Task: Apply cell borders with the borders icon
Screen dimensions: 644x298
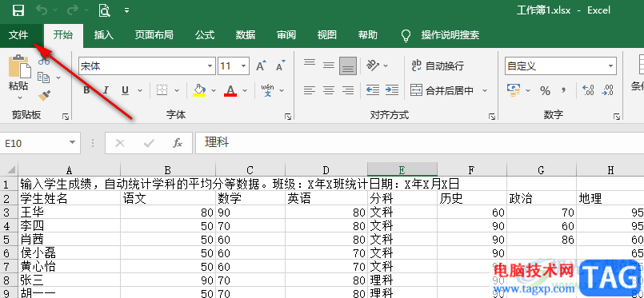Action: [162, 90]
